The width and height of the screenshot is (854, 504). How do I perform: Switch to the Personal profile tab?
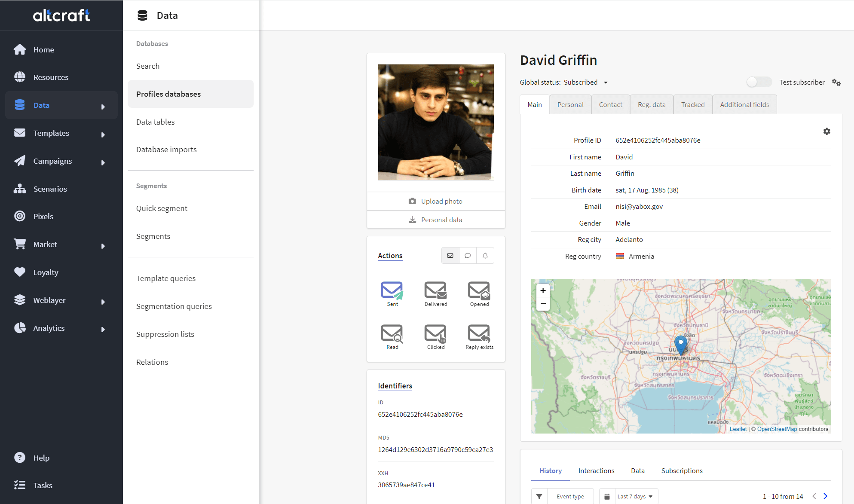click(x=569, y=104)
